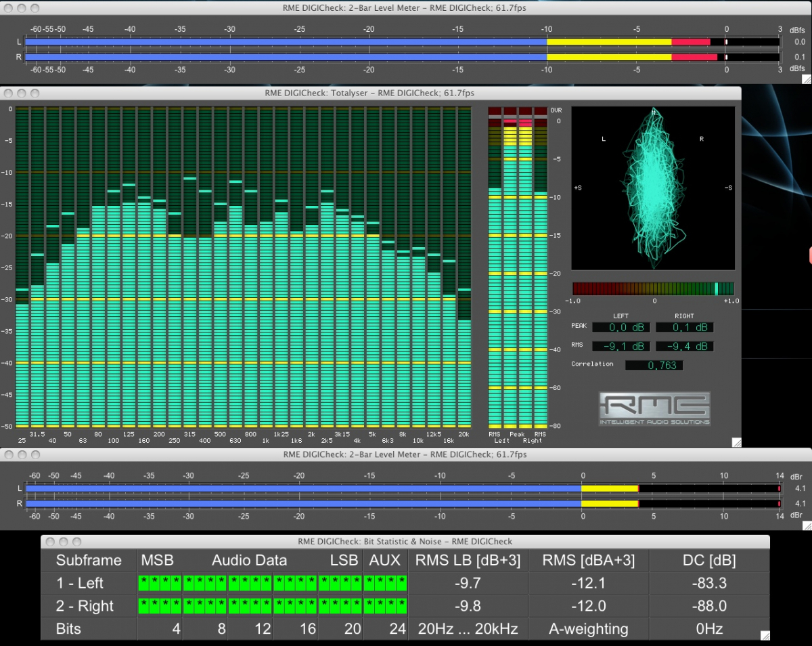Image resolution: width=812 pixels, height=646 pixels.
Task: Click the Bit Statistic window resize handle
Action: pos(765,635)
